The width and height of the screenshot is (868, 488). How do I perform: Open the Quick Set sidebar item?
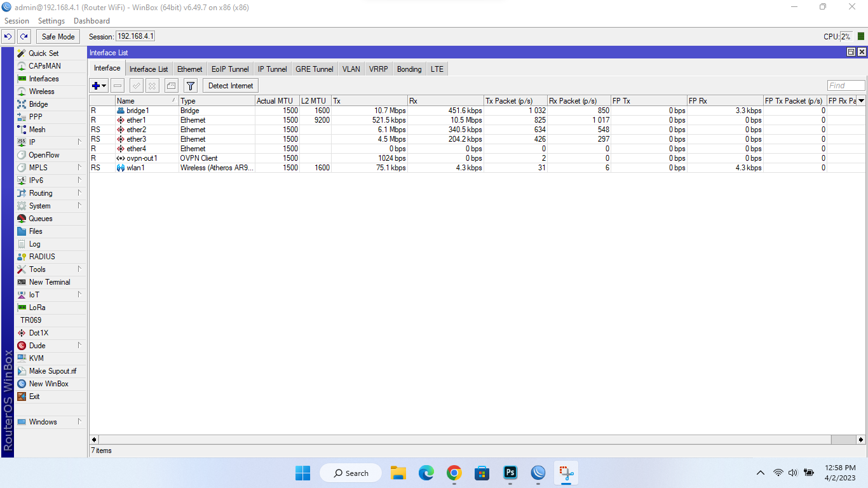[51, 53]
